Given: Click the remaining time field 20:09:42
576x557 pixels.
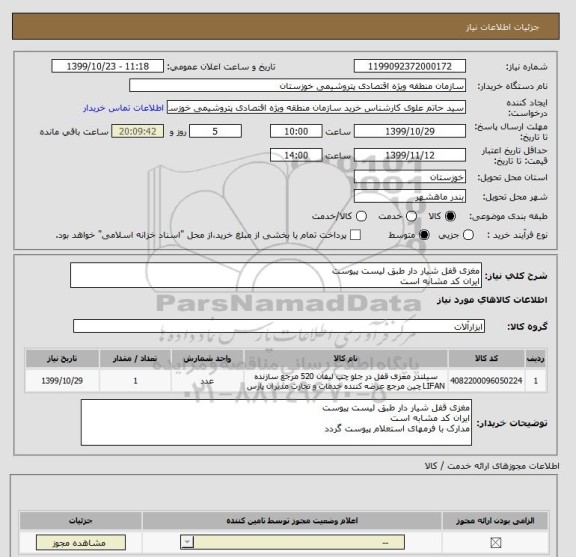Looking at the screenshot, I should 137,131.
